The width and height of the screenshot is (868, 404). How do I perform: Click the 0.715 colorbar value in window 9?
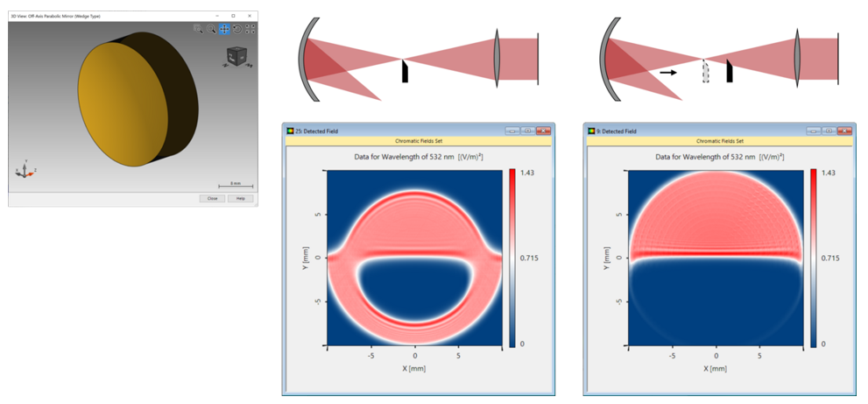tap(829, 259)
